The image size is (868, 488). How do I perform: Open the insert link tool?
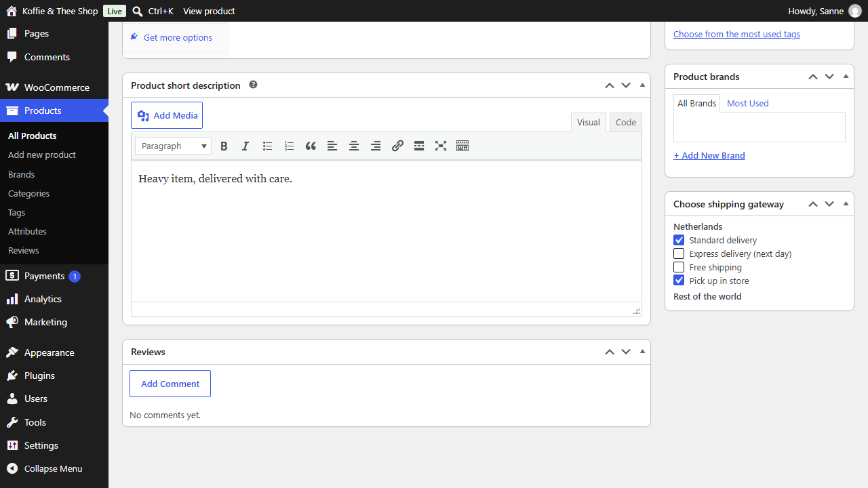[397, 146]
